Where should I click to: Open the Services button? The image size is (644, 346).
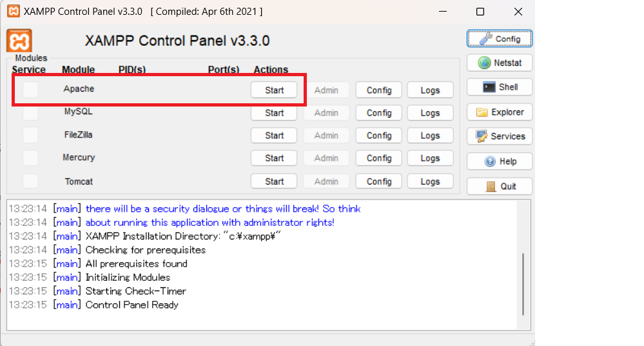pyautogui.click(x=500, y=136)
